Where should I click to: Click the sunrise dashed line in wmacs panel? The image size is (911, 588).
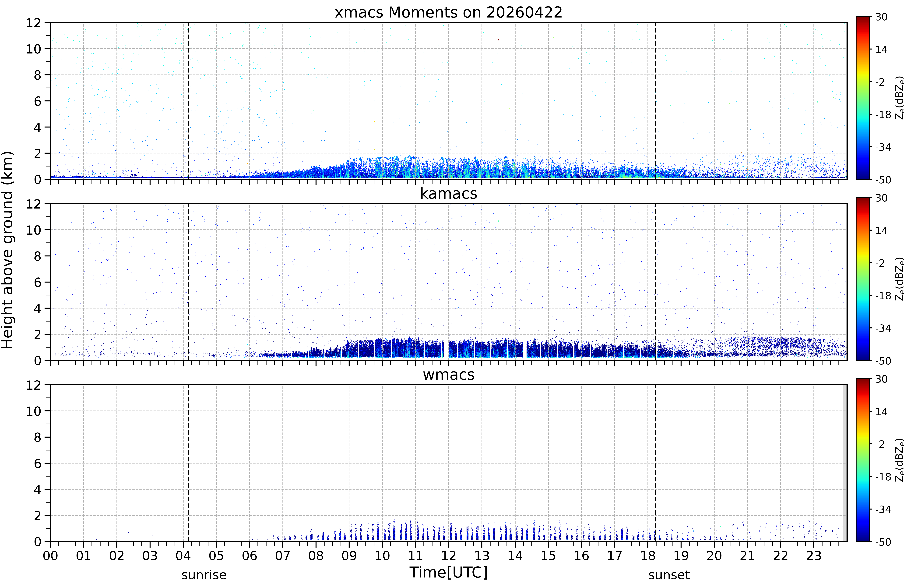(x=189, y=463)
